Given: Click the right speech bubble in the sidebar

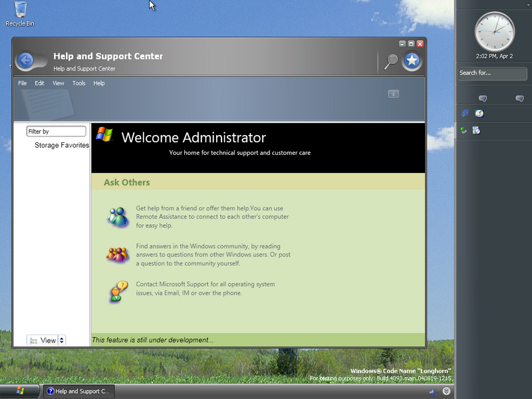Looking at the screenshot, I should (x=519, y=98).
